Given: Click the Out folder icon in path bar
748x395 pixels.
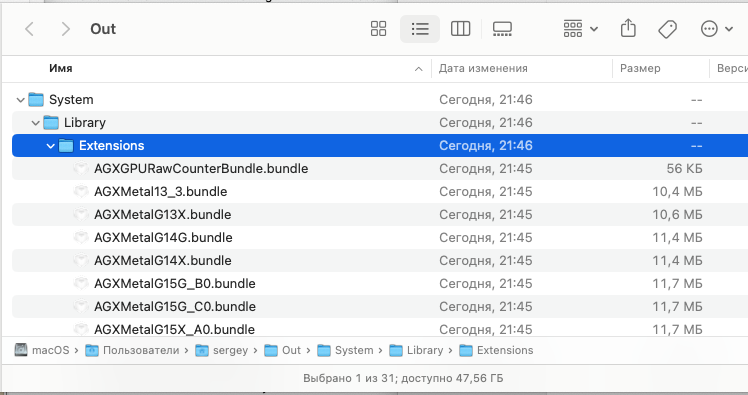Looking at the screenshot, I should coord(271,351).
